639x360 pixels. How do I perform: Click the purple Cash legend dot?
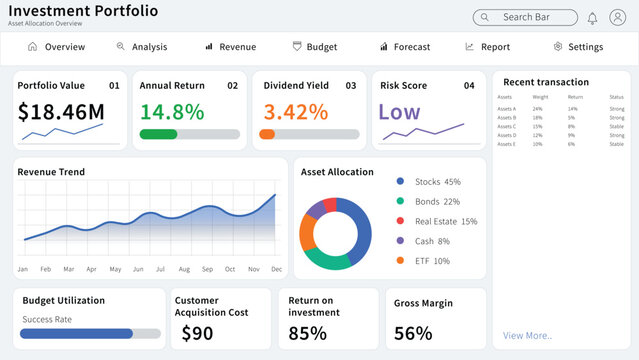[x=400, y=241]
